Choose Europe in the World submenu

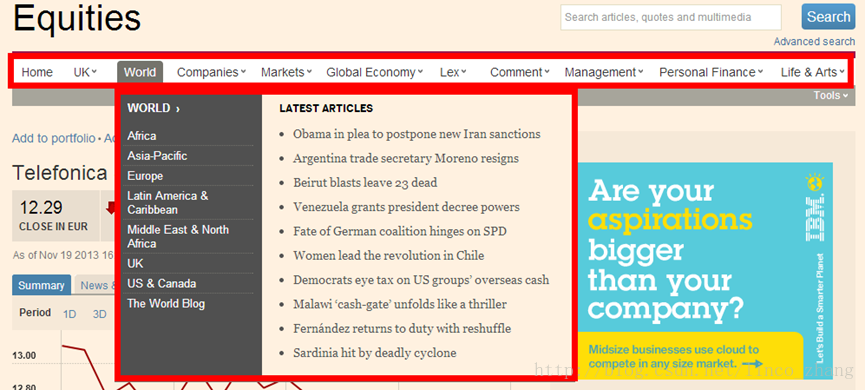[x=145, y=176]
